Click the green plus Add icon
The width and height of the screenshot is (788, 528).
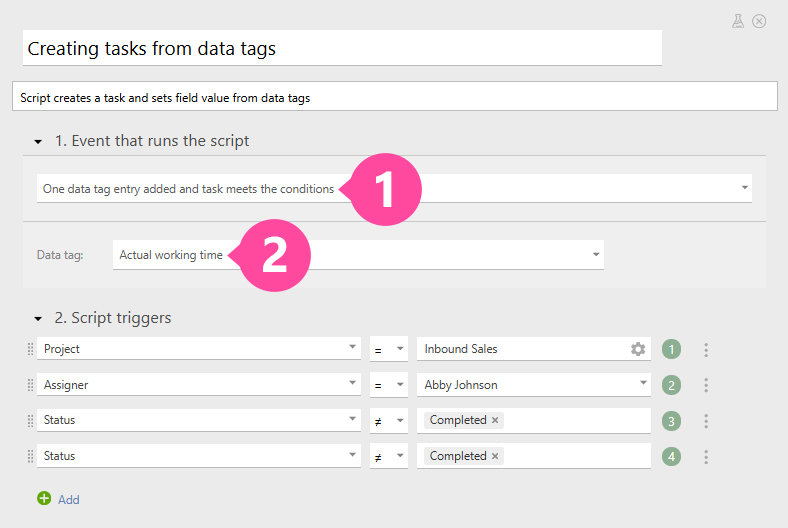tap(43, 499)
